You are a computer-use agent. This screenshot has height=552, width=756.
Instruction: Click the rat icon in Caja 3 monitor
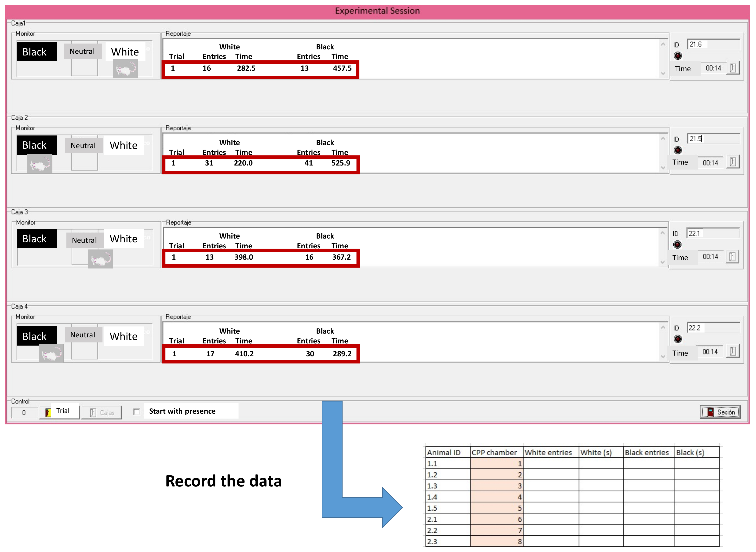(101, 259)
